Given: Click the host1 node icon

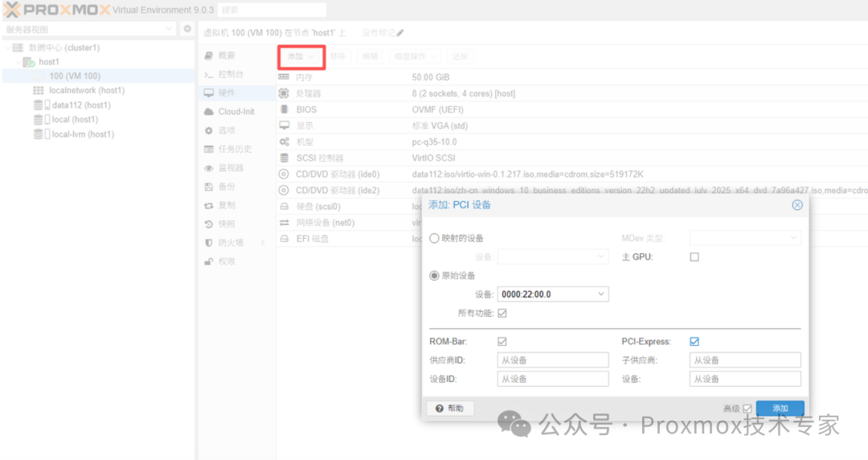Looking at the screenshot, I should (29, 62).
